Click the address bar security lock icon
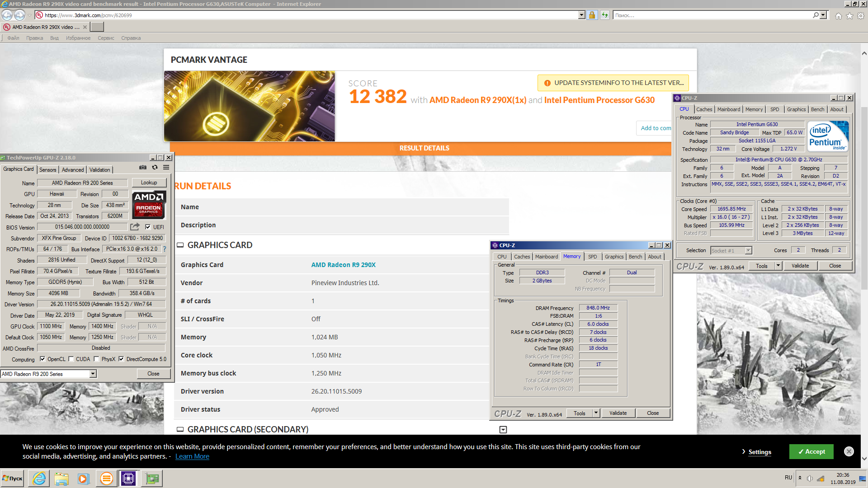The image size is (868, 488). click(592, 15)
